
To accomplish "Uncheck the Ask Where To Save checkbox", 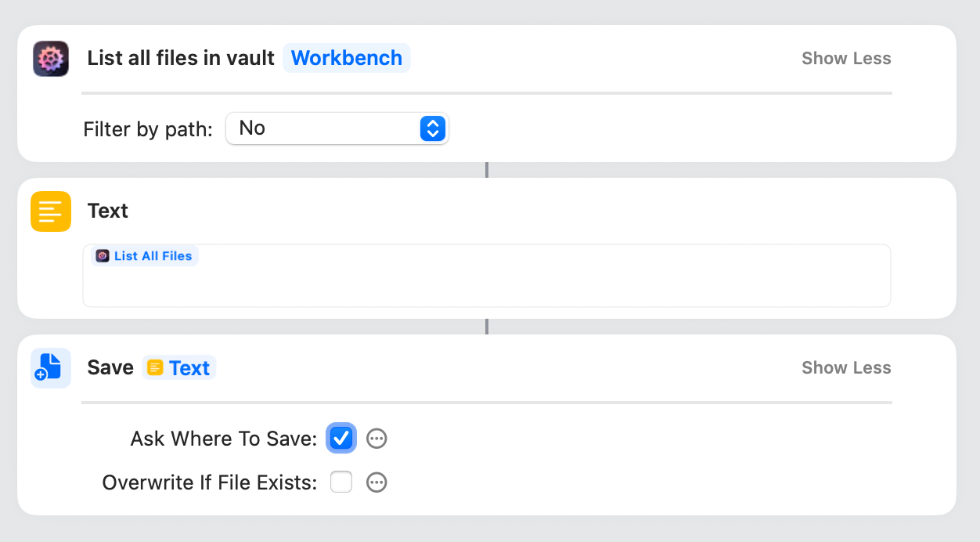I will pyautogui.click(x=341, y=439).
